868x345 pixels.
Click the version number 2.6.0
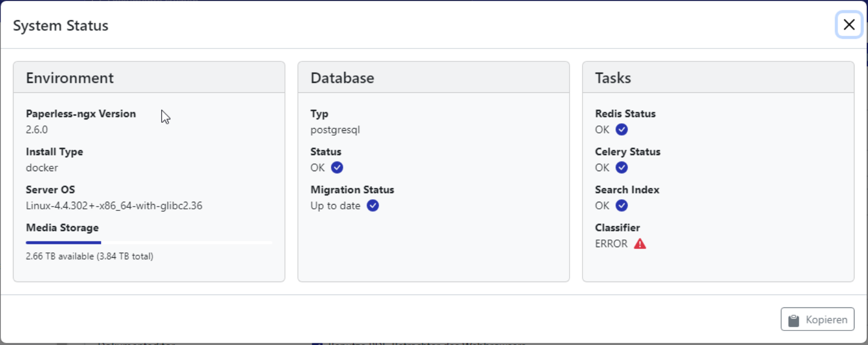tap(37, 130)
